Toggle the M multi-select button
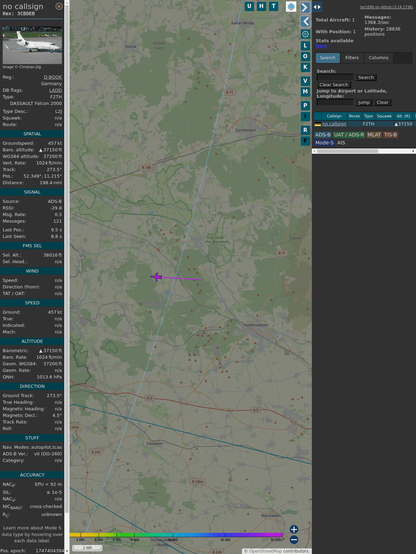Viewport: 416px width, 554px height. pos(305,92)
